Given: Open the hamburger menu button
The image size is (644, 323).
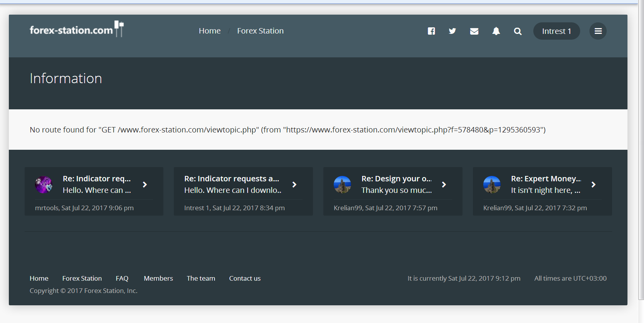Looking at the screenshot, I should point(598,31).
